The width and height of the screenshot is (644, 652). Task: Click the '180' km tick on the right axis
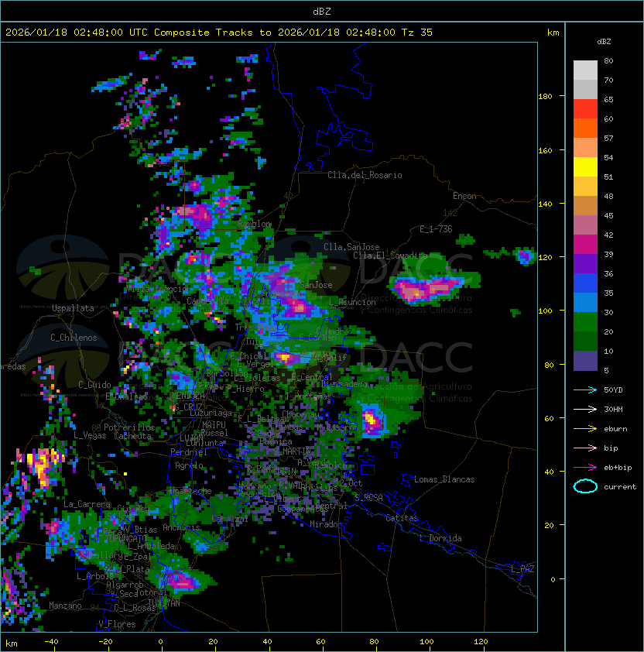tap(545, 97)
